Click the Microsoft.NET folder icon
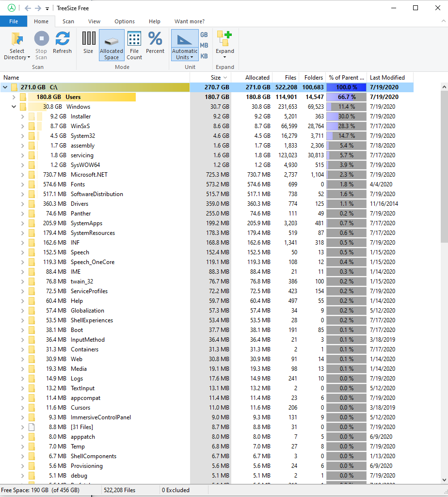 (32, 175)
